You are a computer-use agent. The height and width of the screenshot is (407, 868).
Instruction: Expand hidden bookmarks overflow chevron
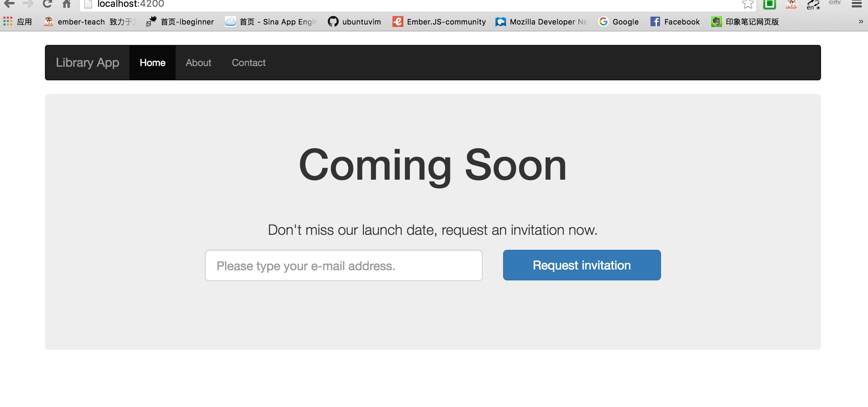[861, 22]
